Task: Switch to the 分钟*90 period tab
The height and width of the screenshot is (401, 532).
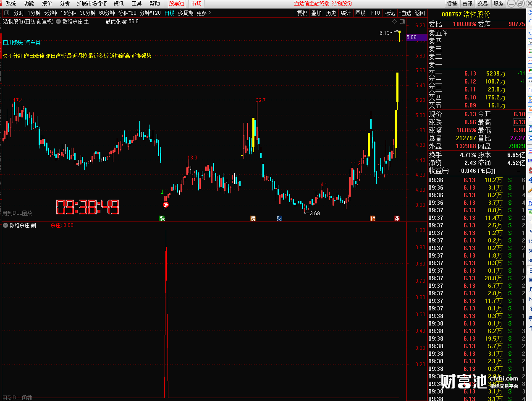Action: 128,13
